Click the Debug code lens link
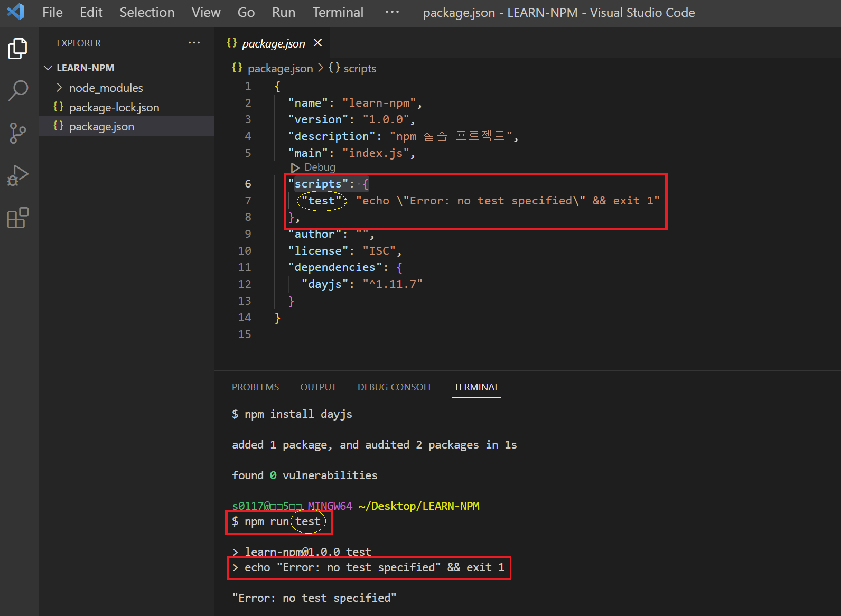 pyautogui.click(x=320, y=167)
